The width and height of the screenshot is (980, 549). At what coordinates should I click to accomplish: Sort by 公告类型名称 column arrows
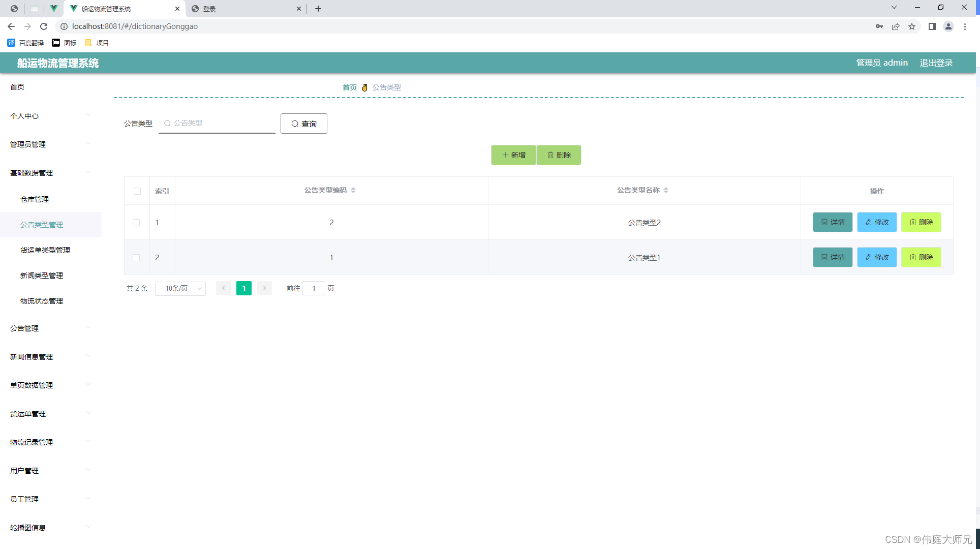pos(666,190)
